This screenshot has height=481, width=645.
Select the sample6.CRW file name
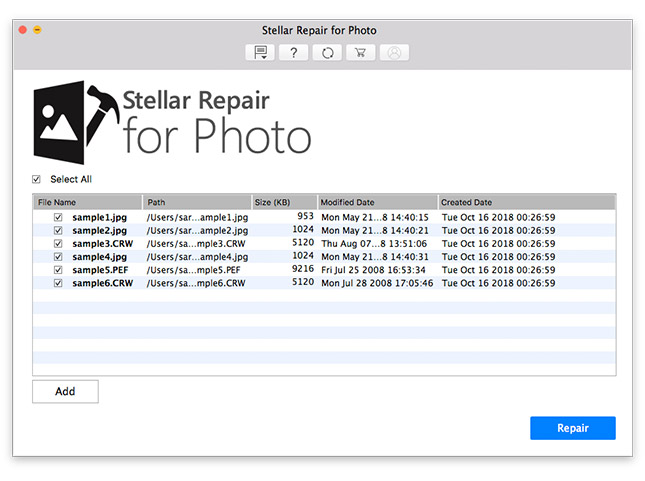point(103,283)
